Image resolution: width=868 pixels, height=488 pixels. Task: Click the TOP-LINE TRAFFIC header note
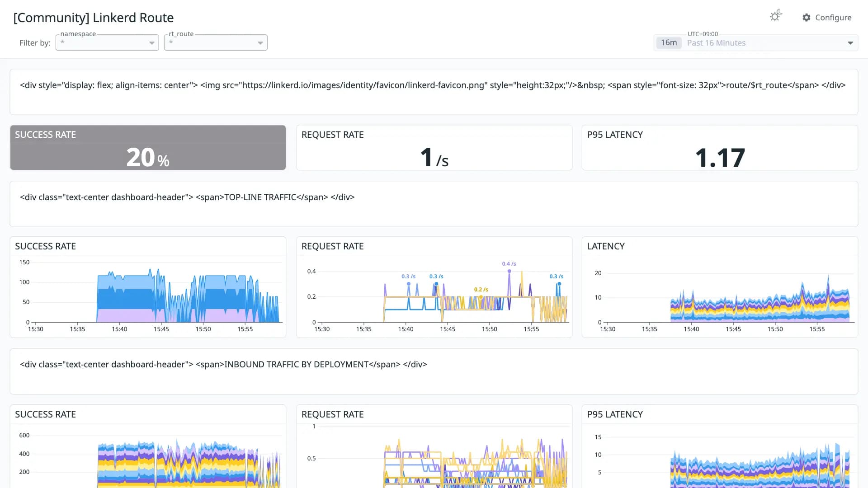tap(434, 204)
